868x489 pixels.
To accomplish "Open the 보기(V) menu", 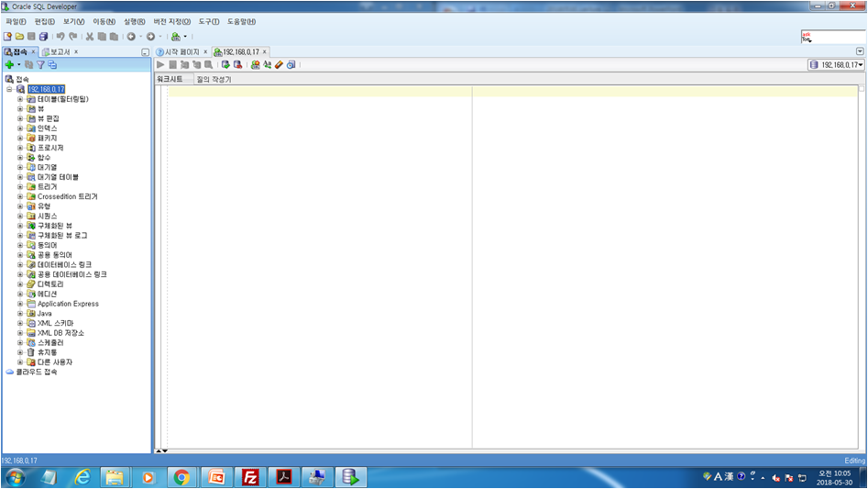I will pyautogui.click(x=73, y=22).
